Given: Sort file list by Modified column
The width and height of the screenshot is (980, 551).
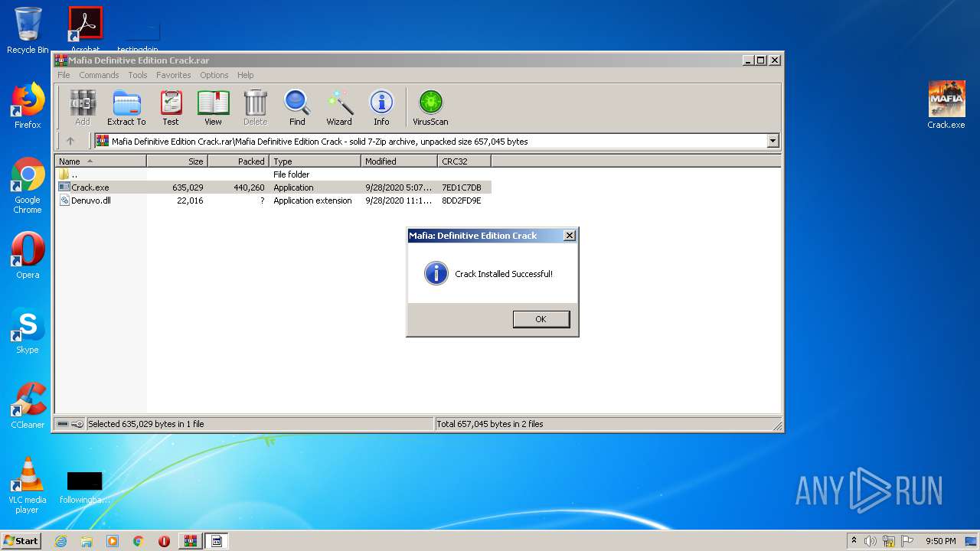Looking at the screenshot, I should 399,161.
